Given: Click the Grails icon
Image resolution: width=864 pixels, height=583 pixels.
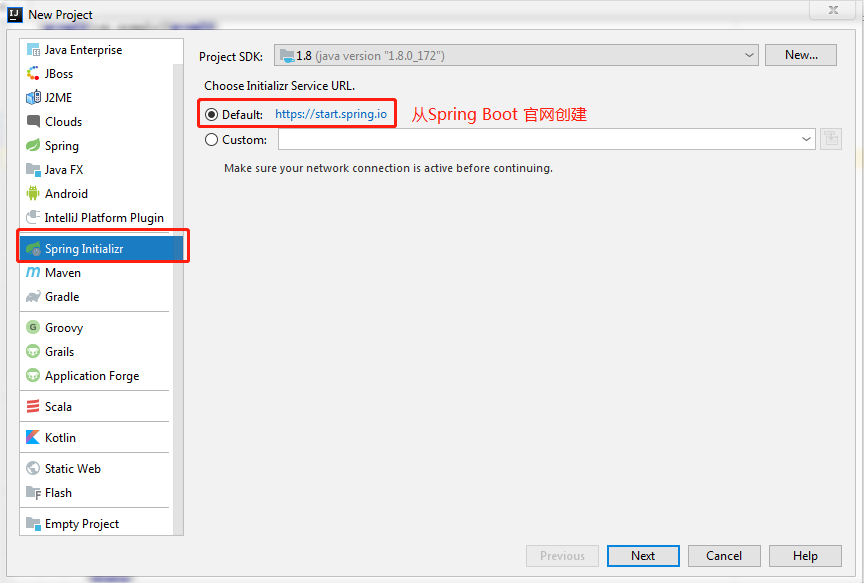Looking at the screenshot, I should (x=33, y=352).
